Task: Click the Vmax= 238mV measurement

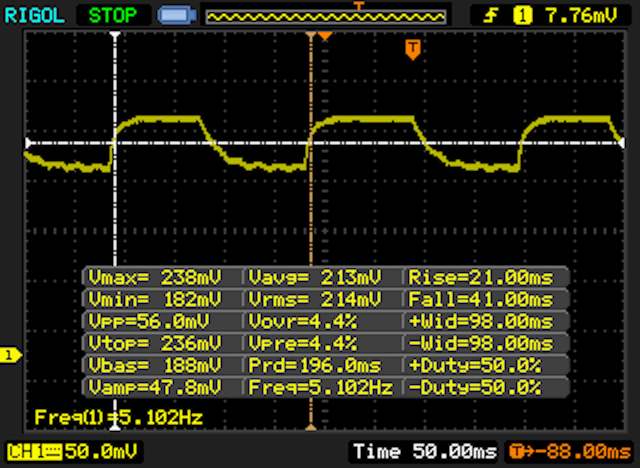Action: 155,277
